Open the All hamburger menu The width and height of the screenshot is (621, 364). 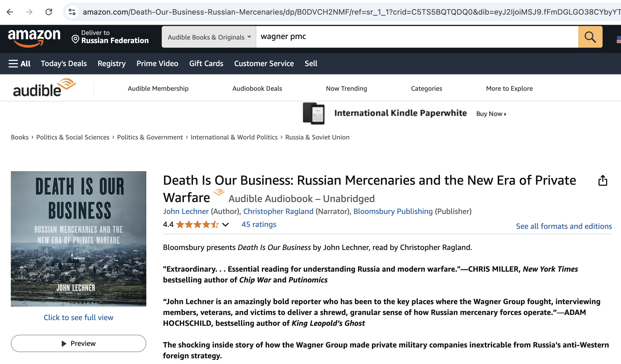coord(20,64)
